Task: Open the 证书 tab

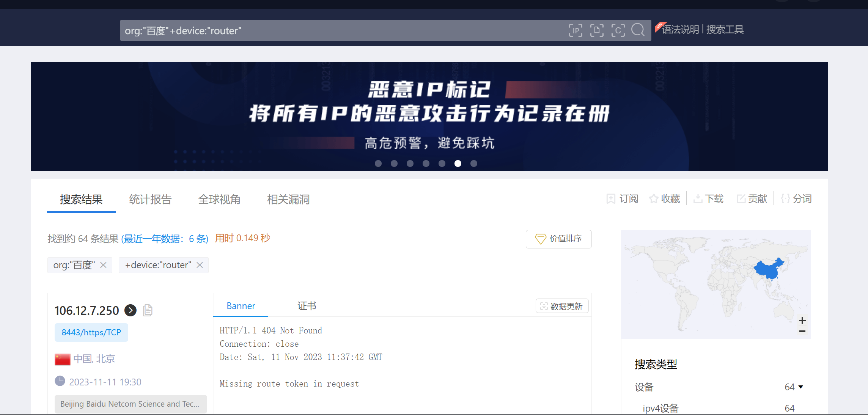Action: coord(307,306)
